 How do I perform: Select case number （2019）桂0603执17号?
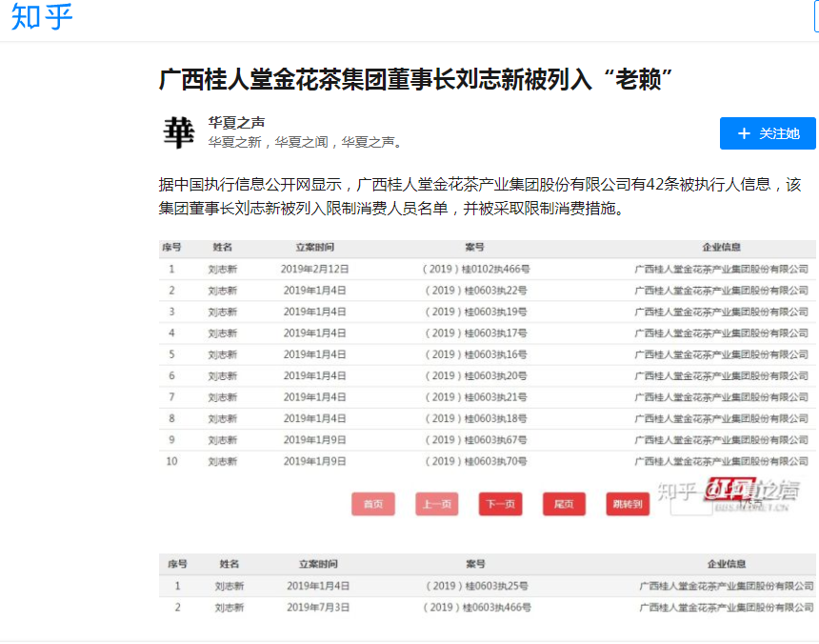(475, 333)
